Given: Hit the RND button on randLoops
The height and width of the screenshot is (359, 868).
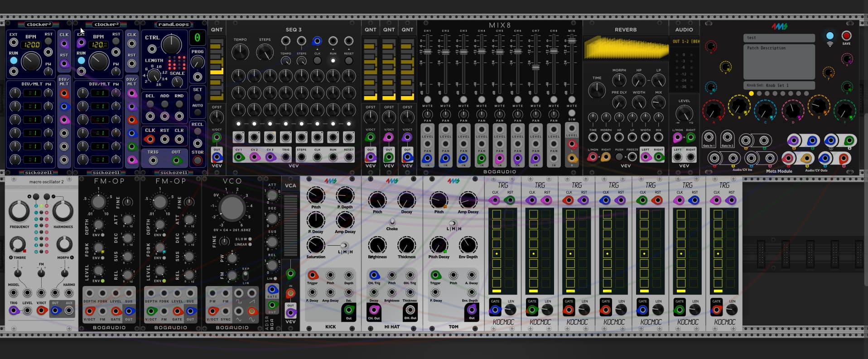Looking at the screenshot, I should point(179,104).
